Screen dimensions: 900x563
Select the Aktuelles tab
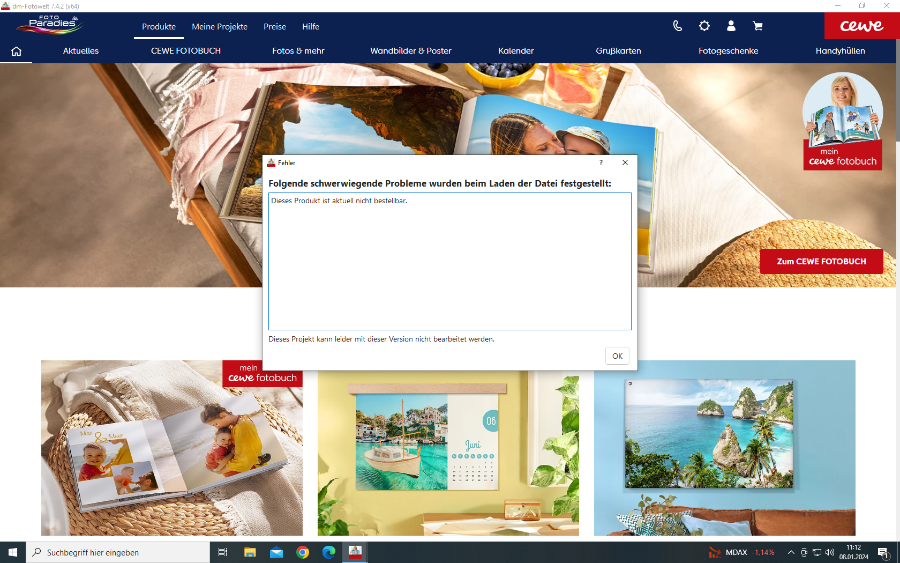click(x=81, y=51)
